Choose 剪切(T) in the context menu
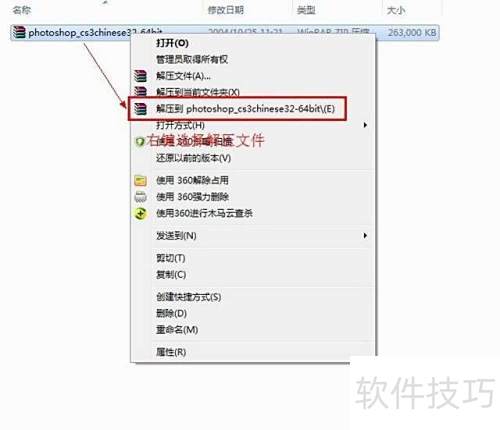The image size is (500, 430). 171,258
